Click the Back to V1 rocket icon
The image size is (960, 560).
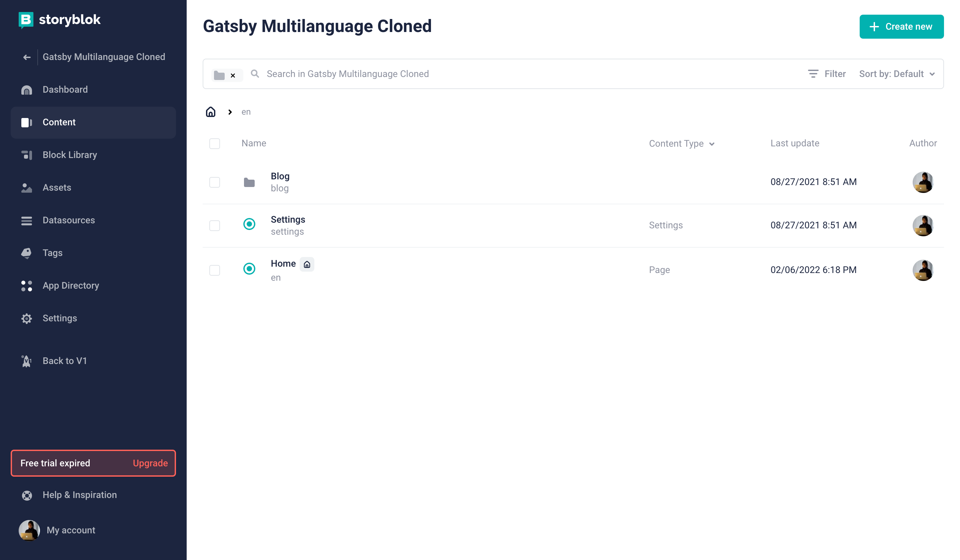tap(27, 361)
